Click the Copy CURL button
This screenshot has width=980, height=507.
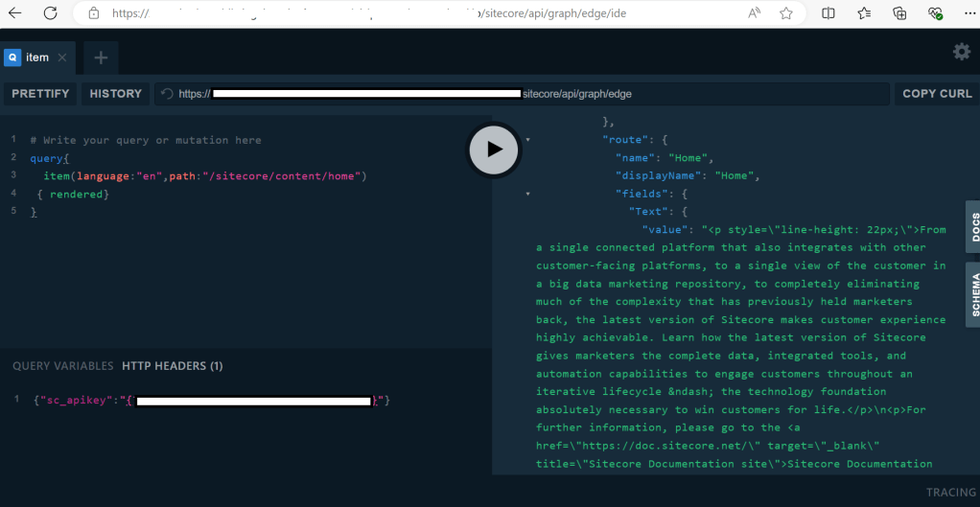point(936,94)
